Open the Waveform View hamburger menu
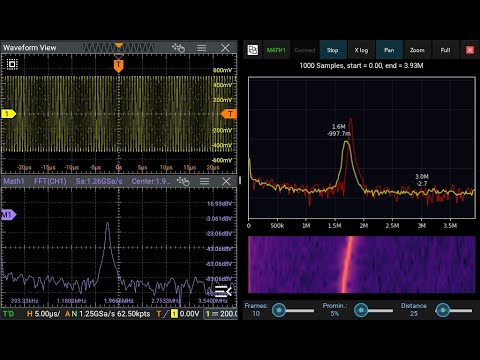 (x=202, y=48)
